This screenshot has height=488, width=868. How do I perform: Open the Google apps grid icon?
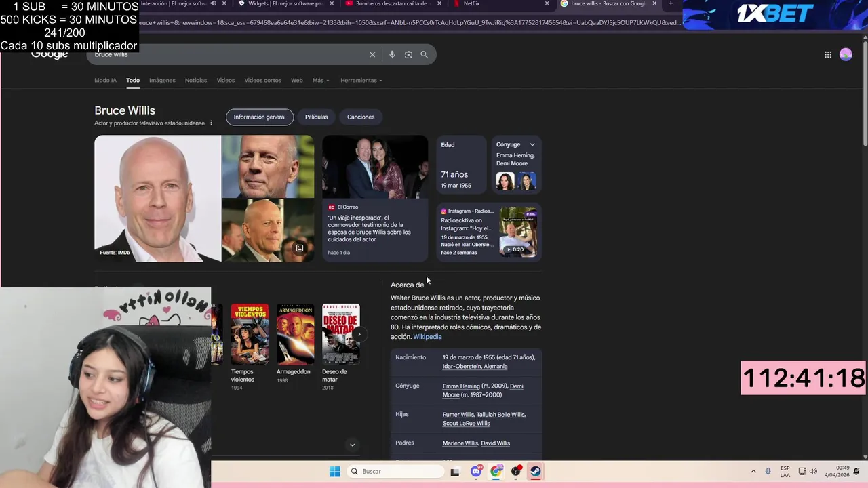(x=828, y=54)
